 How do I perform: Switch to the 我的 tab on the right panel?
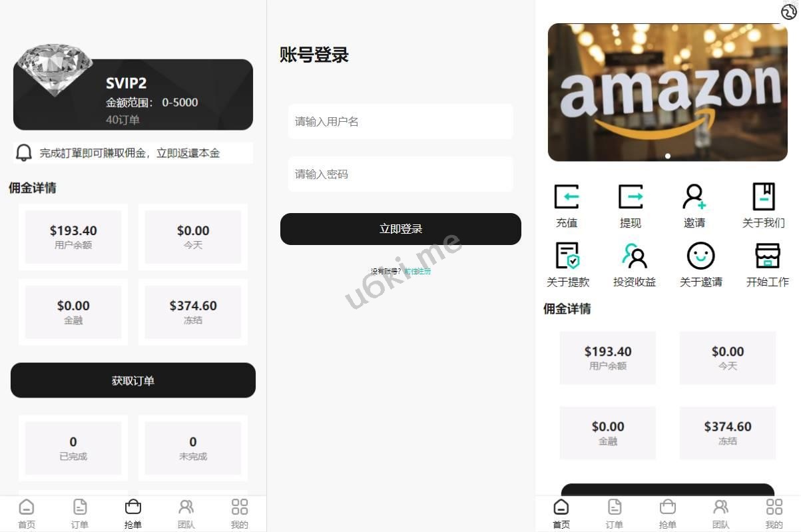pyautogui.click(x=774, y=511)
